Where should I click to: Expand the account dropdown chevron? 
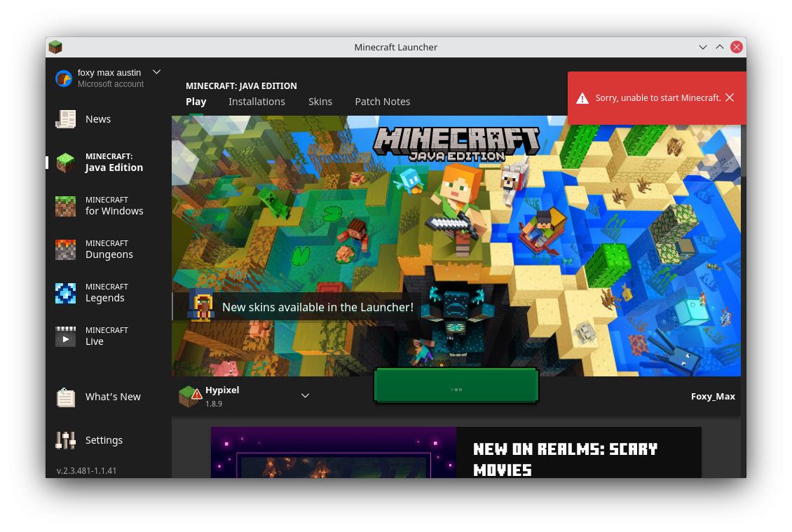156,72
